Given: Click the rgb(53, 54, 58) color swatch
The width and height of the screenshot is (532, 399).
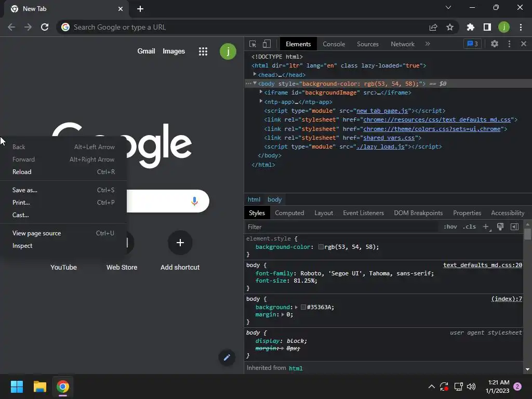Looking at the screenshot, I should pos(321,247).
